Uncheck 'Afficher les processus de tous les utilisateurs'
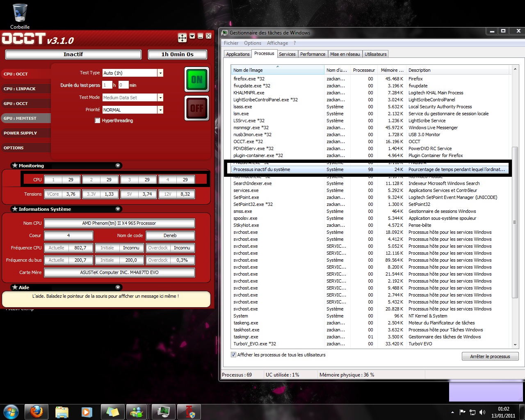Viewport: 525px width, 420px height. click(x=234, y=355)
